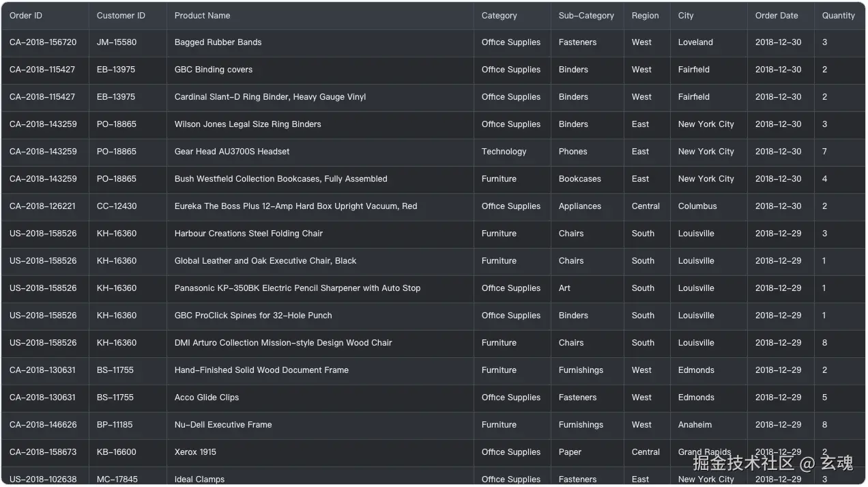Click the Region column header
This screenshot has height=487, width=868.
[645, 16]
